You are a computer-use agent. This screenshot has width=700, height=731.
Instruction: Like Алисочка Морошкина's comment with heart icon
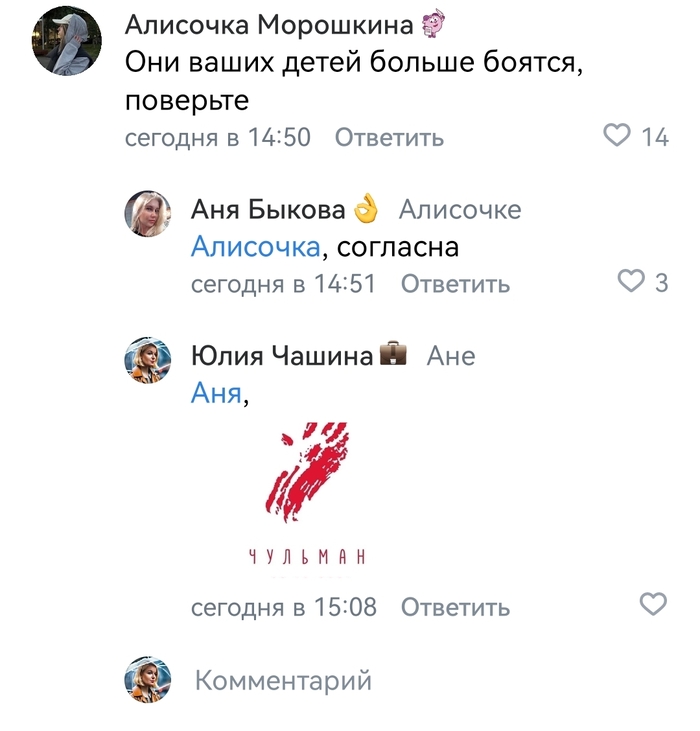coord(617,135)
